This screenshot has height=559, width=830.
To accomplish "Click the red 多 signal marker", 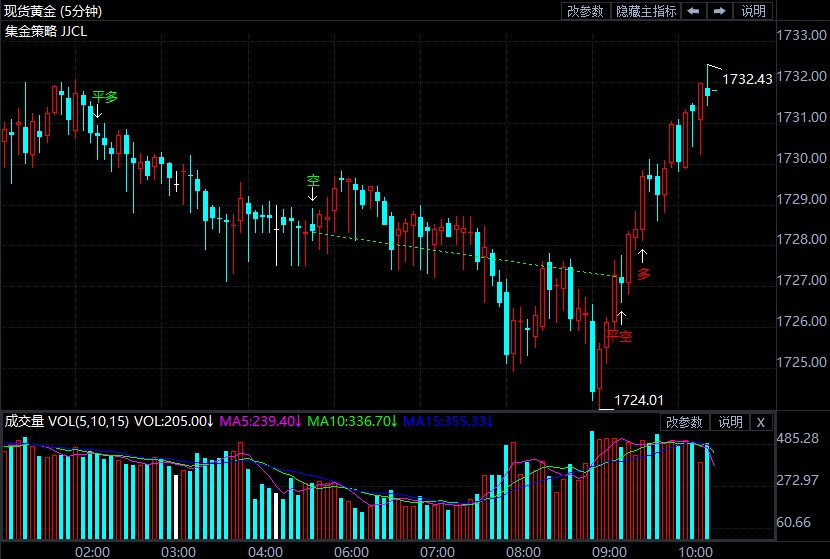I will pos(643,274).
